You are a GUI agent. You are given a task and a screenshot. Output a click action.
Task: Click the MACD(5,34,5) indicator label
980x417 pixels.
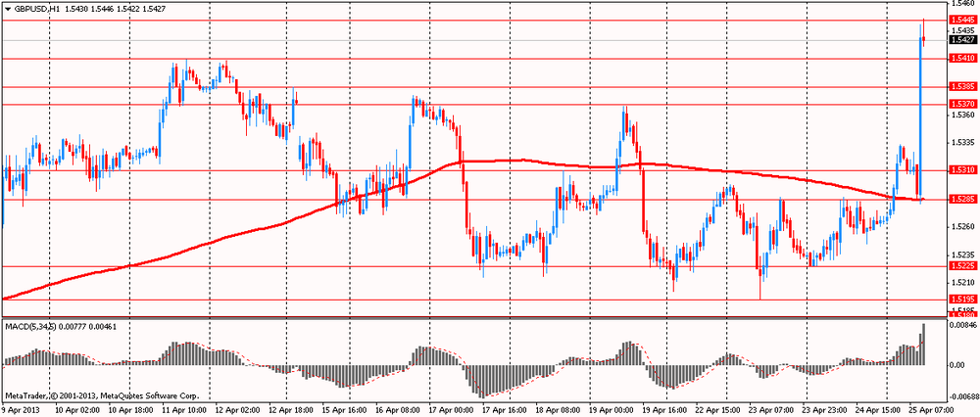pos(30,327)
